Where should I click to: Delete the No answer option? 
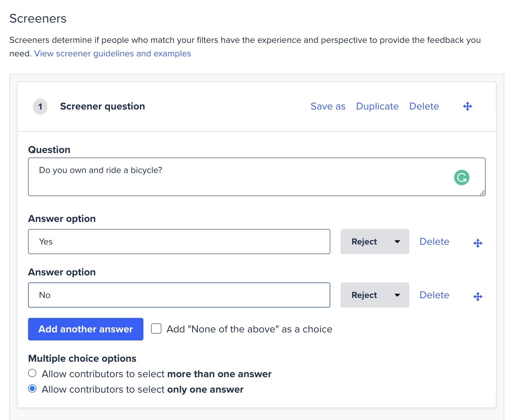pos(434,295)
